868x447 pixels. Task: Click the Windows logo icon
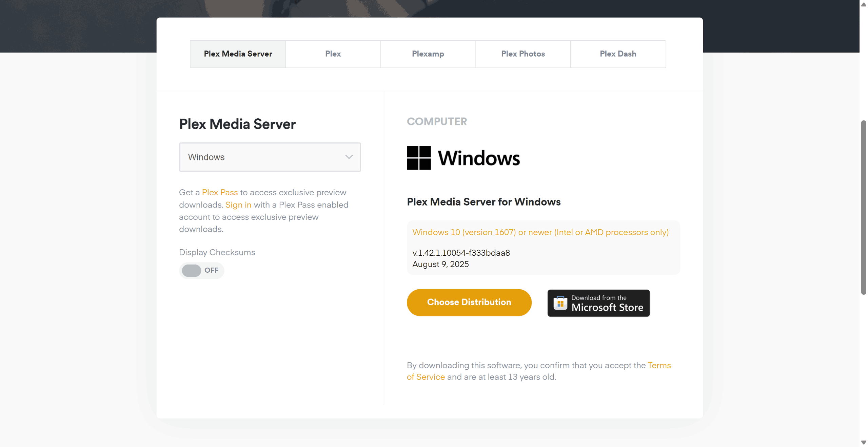418,158
